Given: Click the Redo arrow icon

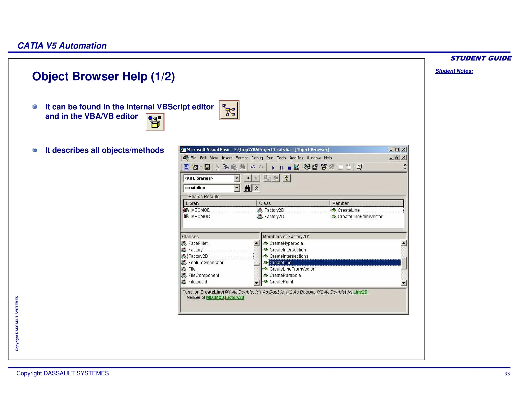Looking at the screenshot, I should (x=261, y=167).
